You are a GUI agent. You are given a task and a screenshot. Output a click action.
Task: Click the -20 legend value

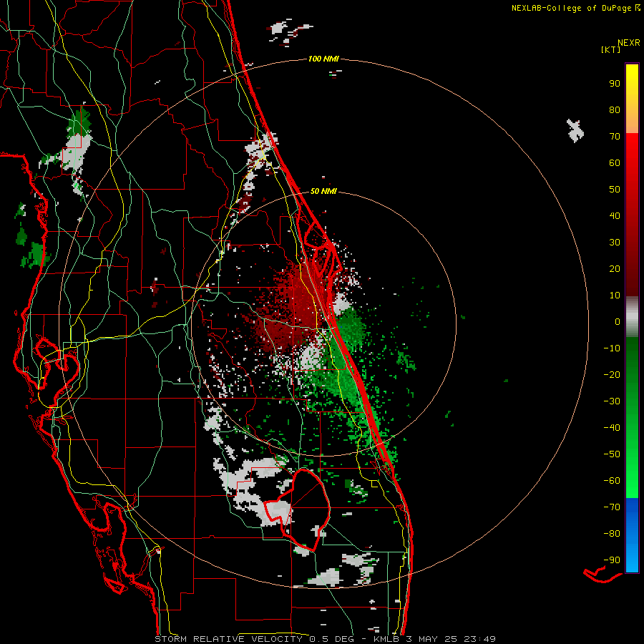tap(612, 375)
